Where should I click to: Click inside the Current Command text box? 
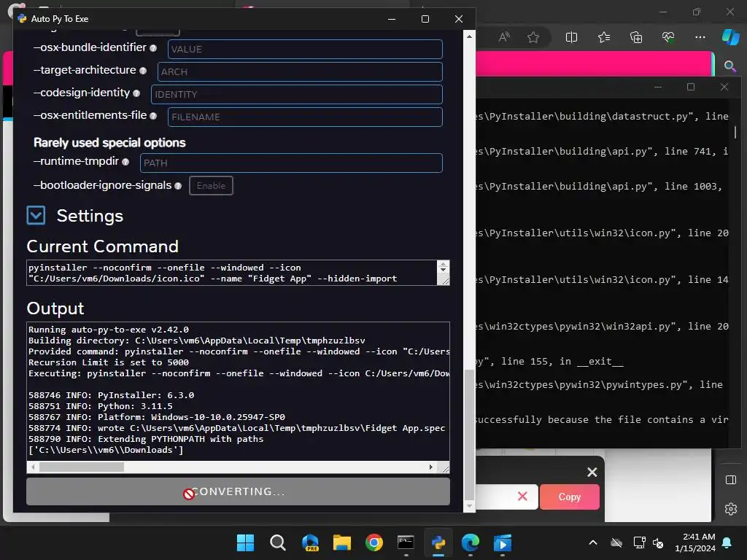click(231, 273)
